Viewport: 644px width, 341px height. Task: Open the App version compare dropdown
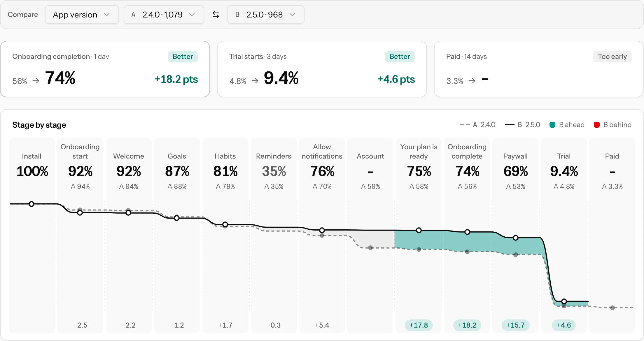pyautogui.click(x=82, y=15)
